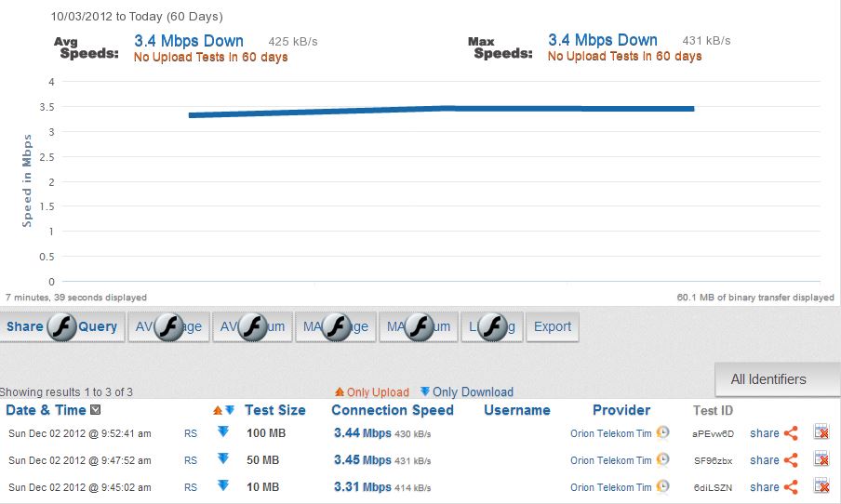Click Test ID aPEvw6D text
This screenshot has height=504, width=841.
click(x=713, y=433)
